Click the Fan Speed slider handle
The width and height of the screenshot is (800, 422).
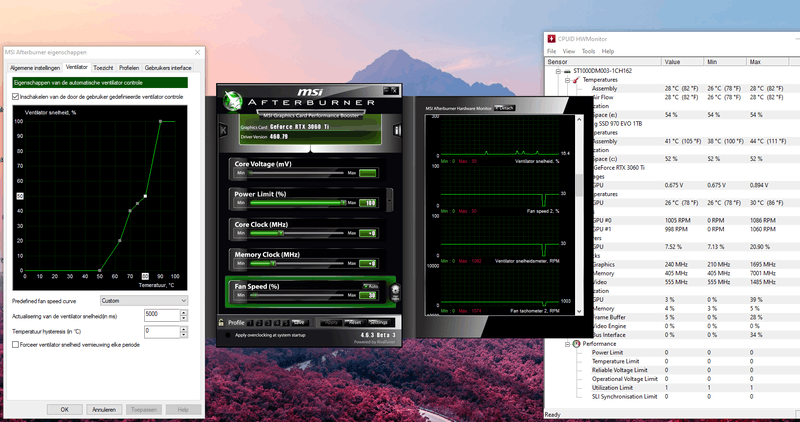point(255,295)
